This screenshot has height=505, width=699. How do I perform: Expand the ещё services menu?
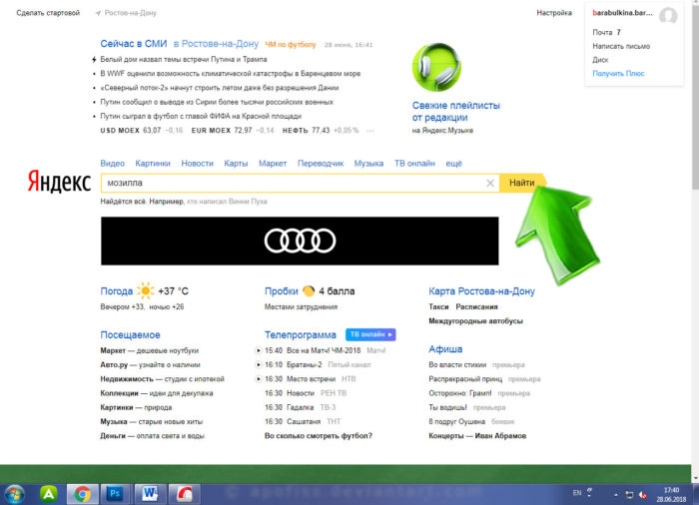[454, 164]
